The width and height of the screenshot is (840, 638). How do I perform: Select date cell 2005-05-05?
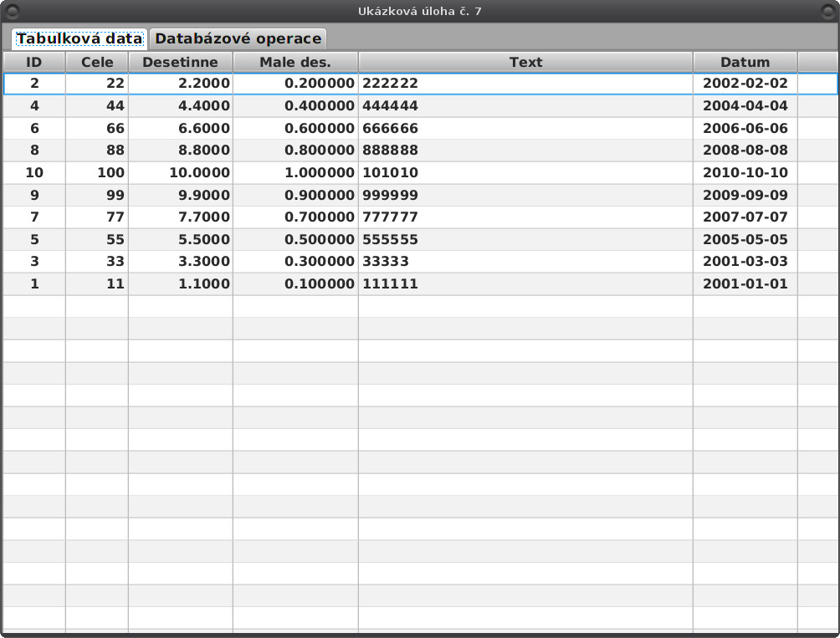pyautogui.click(x=745, y=240)
